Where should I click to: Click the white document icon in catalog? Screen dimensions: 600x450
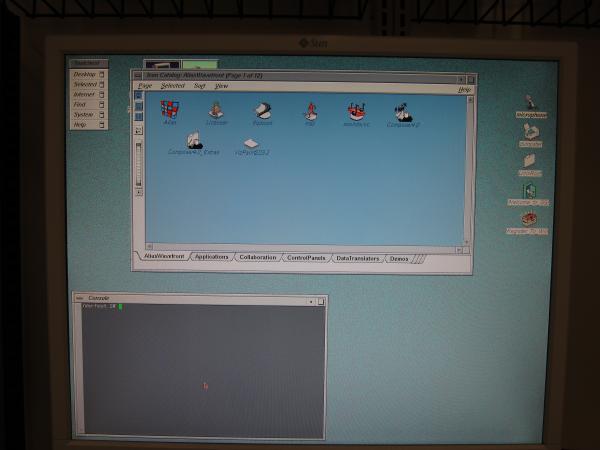[x=251, y=143]
